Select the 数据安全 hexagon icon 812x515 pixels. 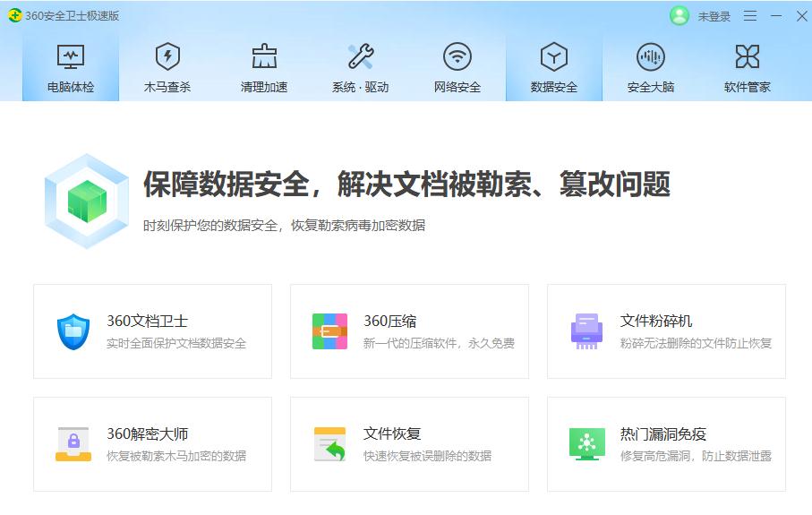[554, 56]
